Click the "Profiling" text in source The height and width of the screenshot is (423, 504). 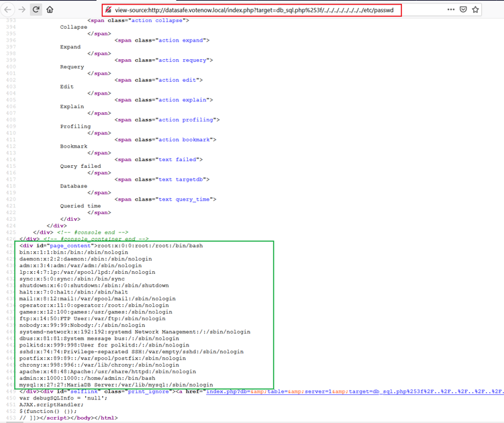click(x=75, y=126)
